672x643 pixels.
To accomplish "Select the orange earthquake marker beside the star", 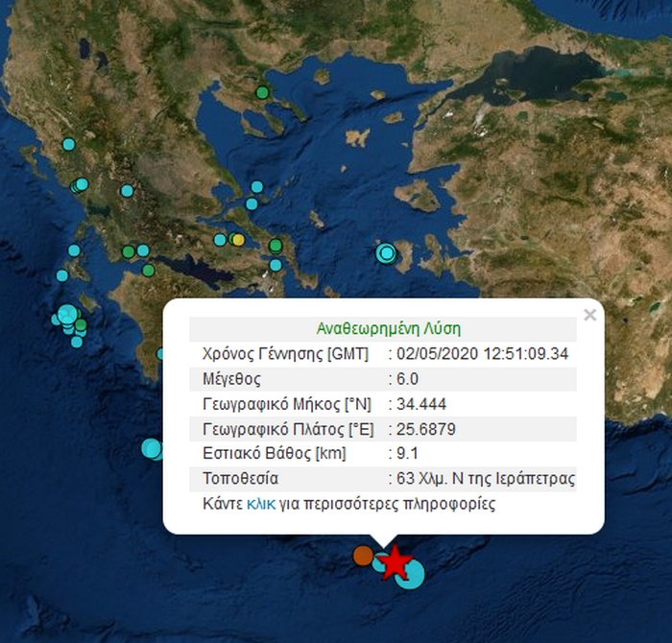I will click(363, 555).
